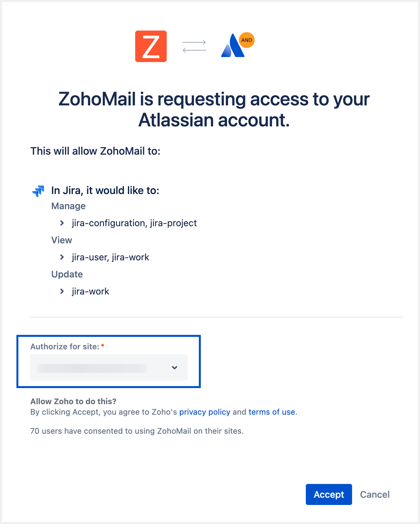Select the blurred site name field
This screenshot has height=524, width=420.
click(x=98, y=367)
